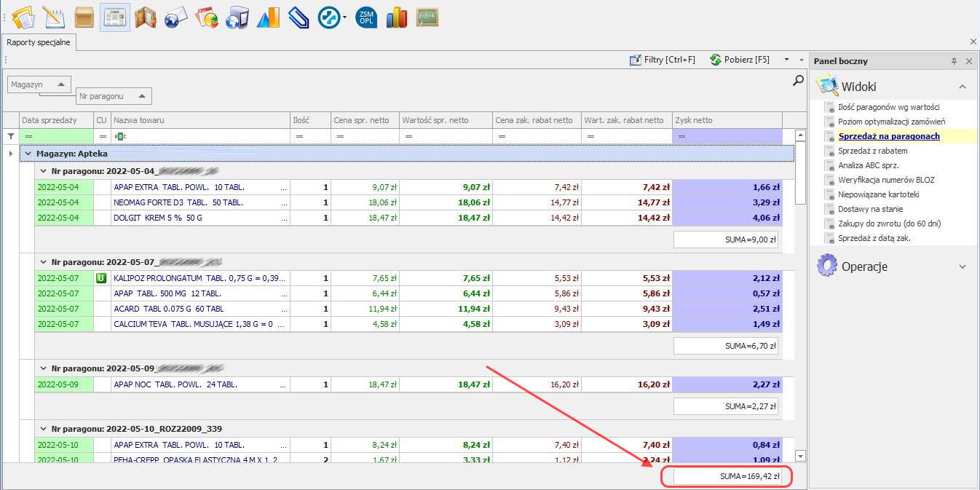Click the Filtry [Ctrl+F] button
This screenshot has width=980, height=490.
pyautogui.click(x=663, y=60)
